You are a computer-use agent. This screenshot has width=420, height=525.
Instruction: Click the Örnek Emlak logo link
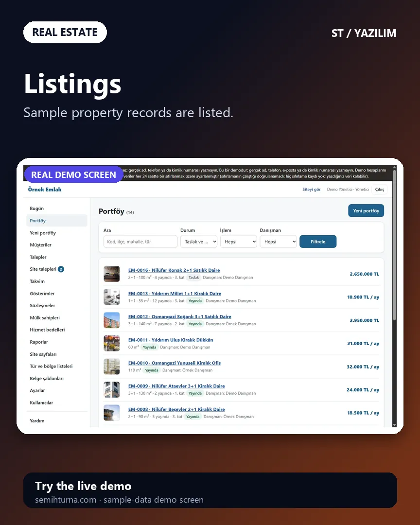[x=45, y=190]
